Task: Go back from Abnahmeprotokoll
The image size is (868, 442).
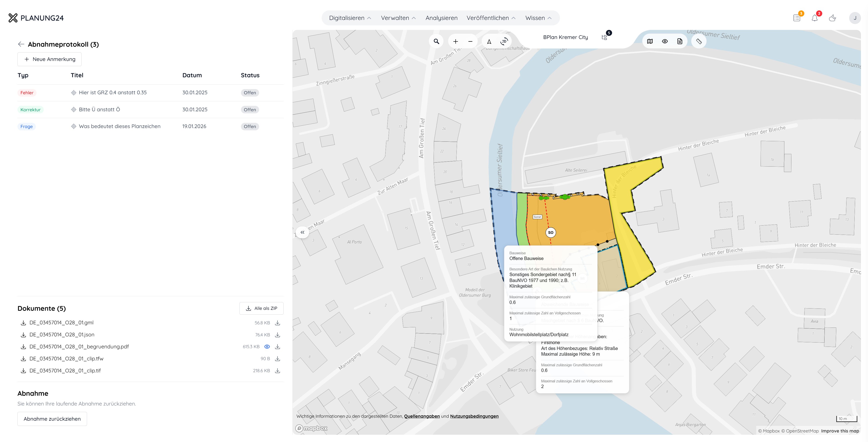Action: click(x=21, y=44)
